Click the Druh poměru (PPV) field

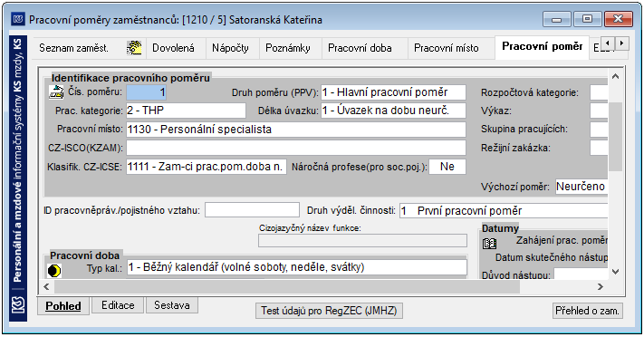coord(393,92)
